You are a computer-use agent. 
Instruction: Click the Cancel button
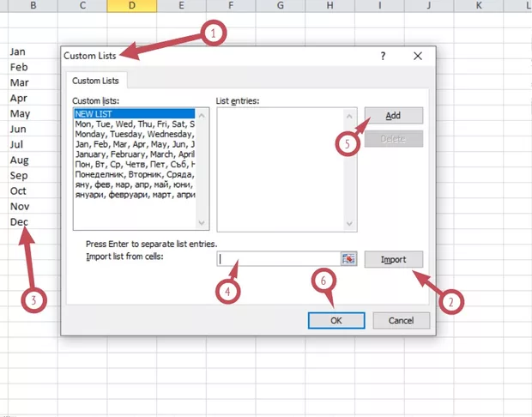click(x=401, y=321)
